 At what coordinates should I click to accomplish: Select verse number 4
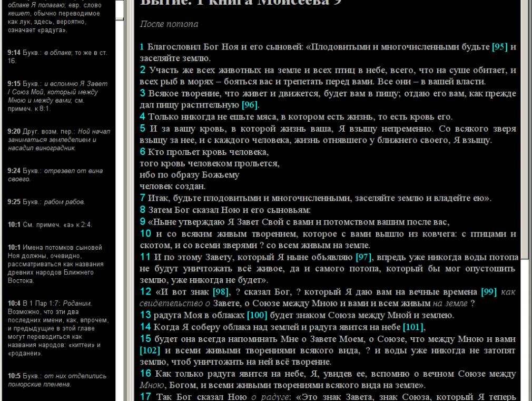[143, 116]
